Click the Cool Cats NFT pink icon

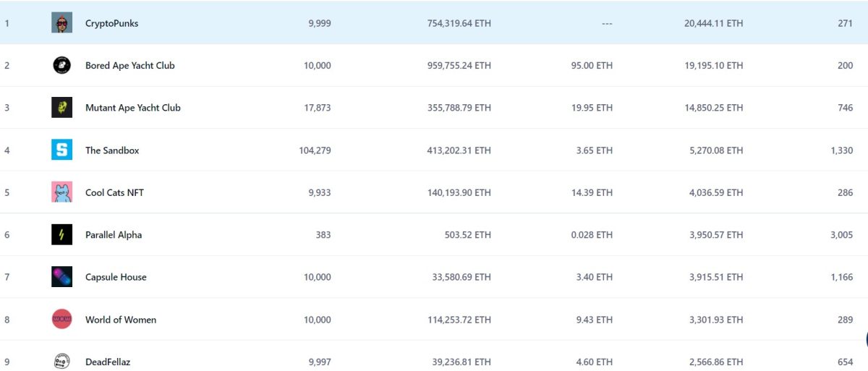coord(61,192)
